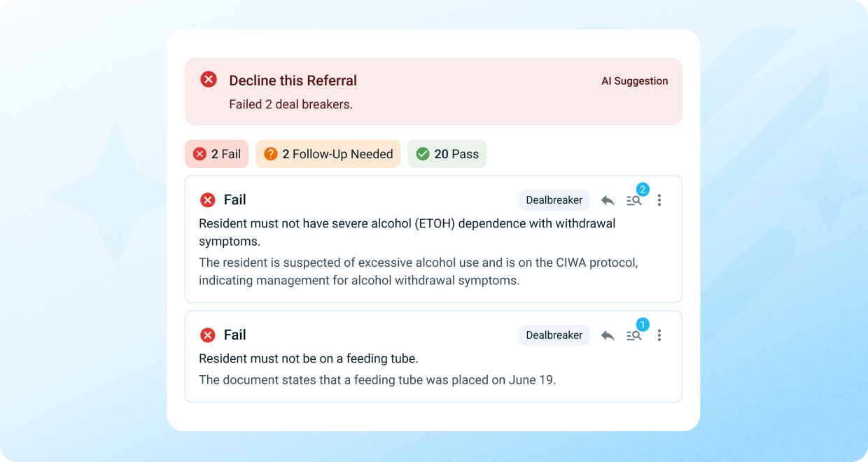Open three-dot menu on ETOH fail card
868x462 pixels.
pos(659,200)
